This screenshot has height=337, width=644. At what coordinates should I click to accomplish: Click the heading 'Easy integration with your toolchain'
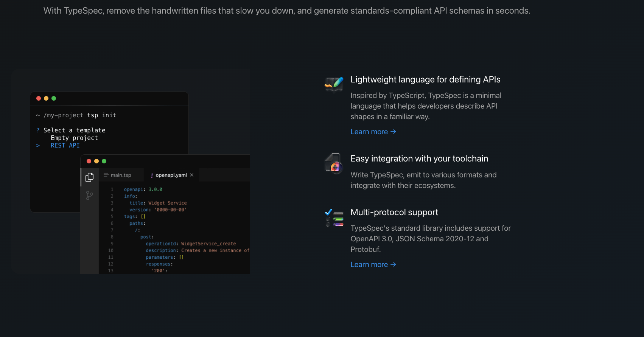(419, 158)
